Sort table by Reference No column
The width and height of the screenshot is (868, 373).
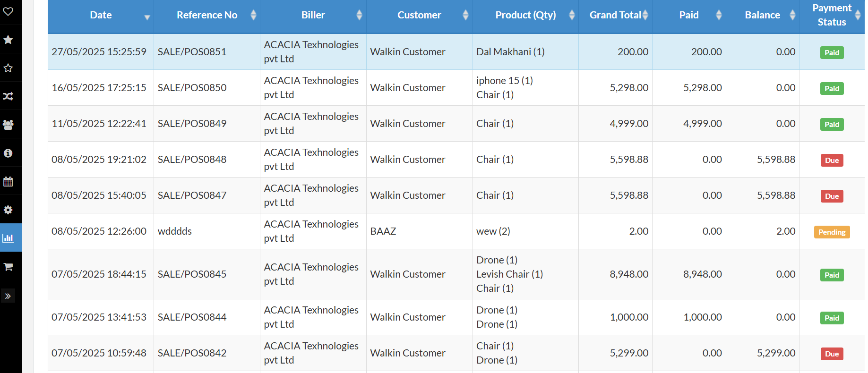tap(207, 15)
